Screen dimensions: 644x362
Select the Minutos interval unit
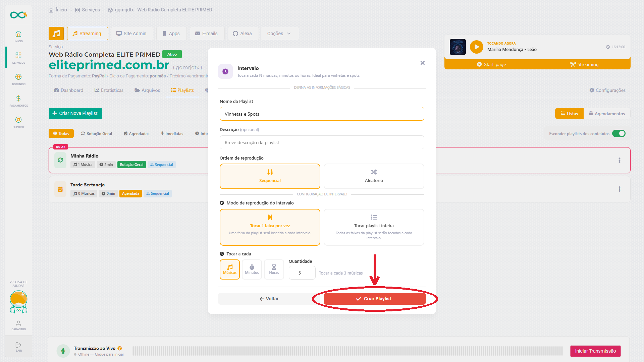click(x=252, y=269)
